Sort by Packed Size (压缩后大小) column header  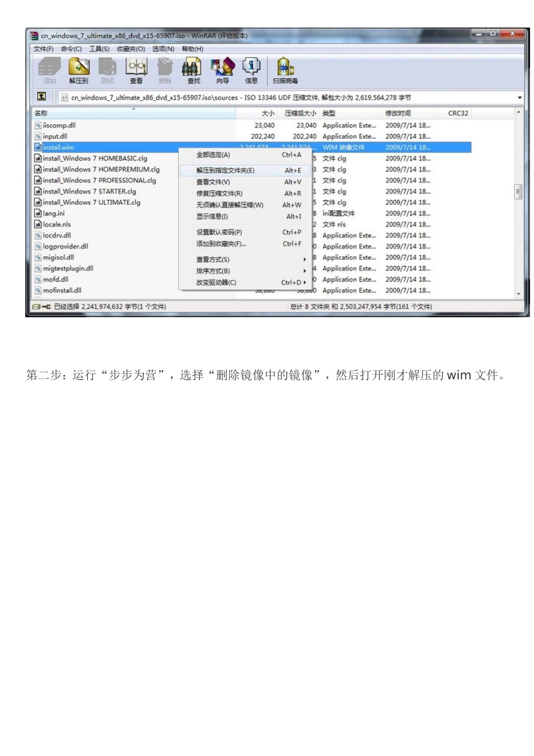click(298, 113)
